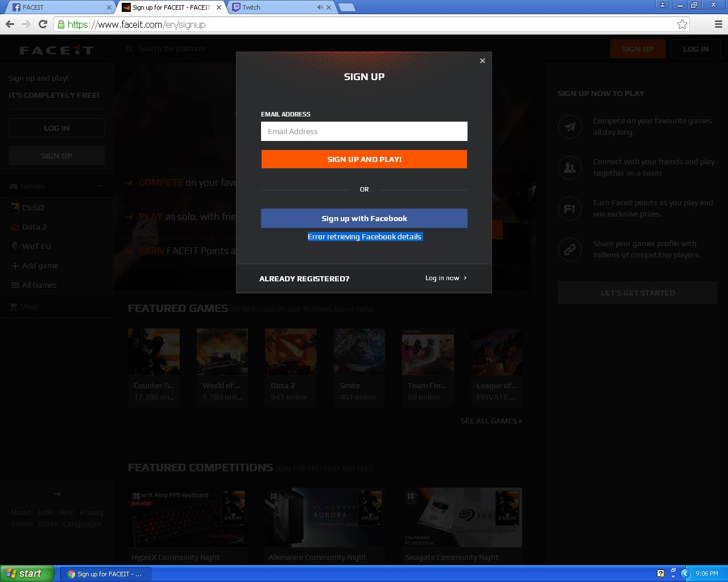The width and height of the screenshot is (728, 582).
Task: Click the header SIGN UP button
Action: [638, 49]
